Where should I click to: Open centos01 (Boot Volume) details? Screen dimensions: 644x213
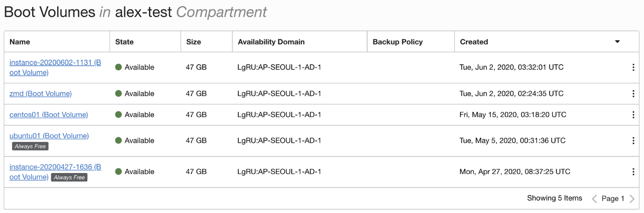[49, 115]
